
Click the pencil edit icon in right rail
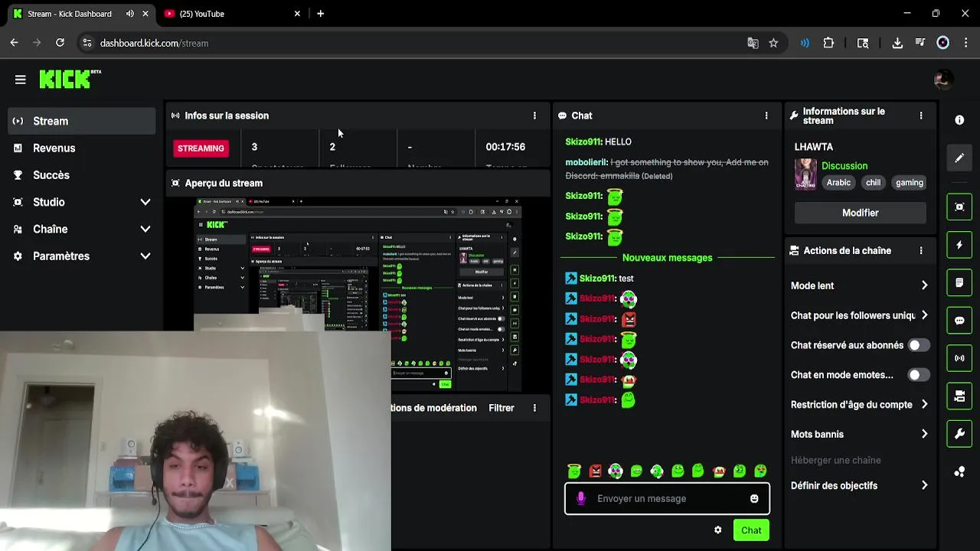pyautogui.click(x=959, y=158)
